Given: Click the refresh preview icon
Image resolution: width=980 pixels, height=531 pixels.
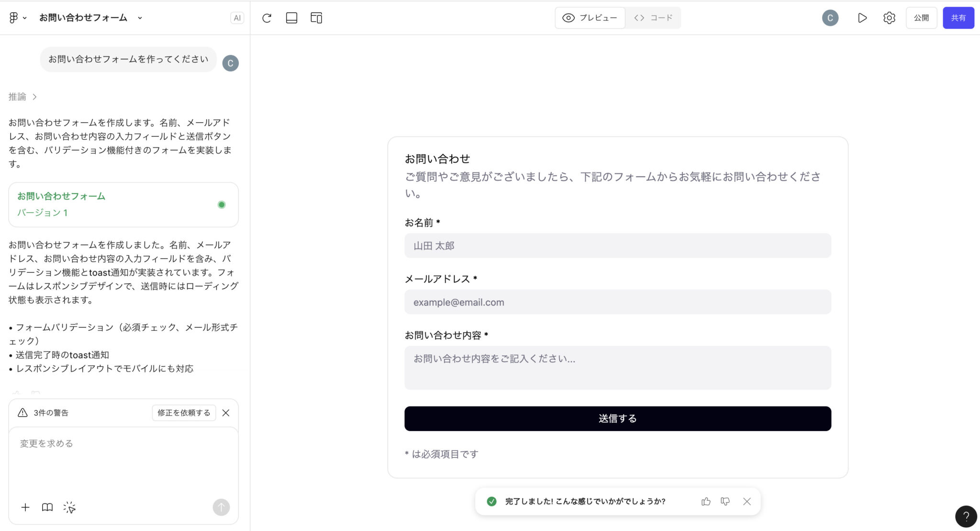Looking at the screenshot, I should click(267, 18).
